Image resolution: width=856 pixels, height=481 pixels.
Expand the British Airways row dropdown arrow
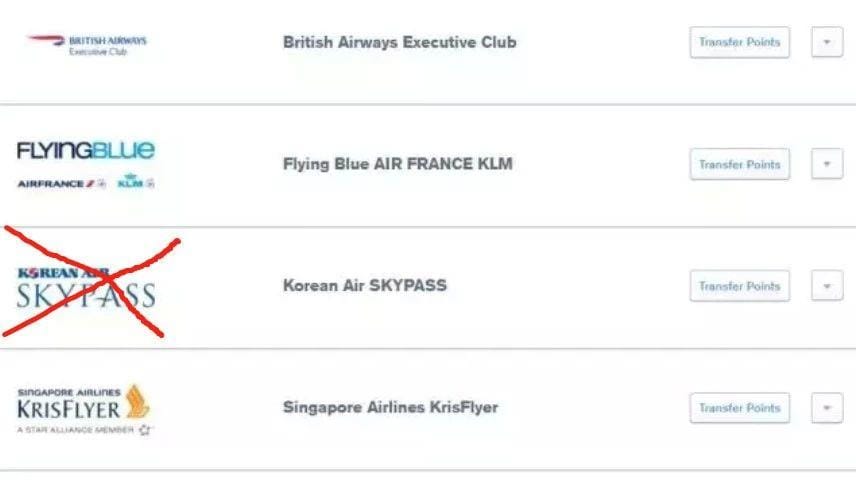pyautogui.click(x=826, y=43)
